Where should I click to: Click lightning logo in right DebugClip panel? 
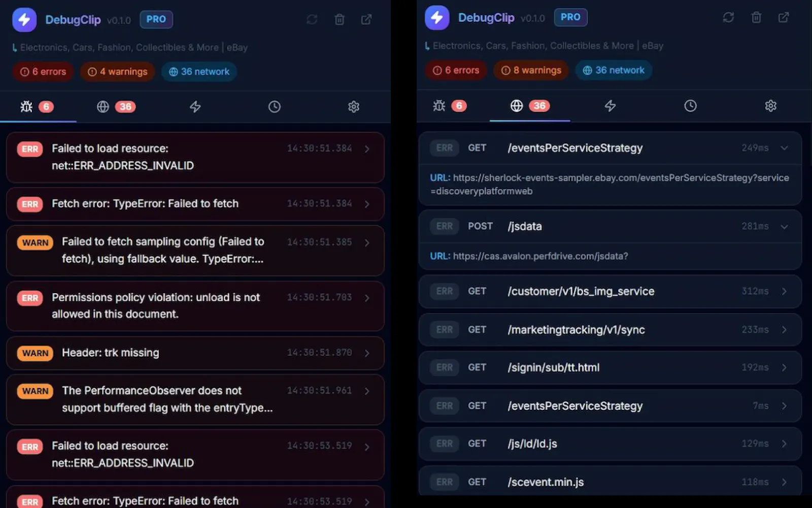[x=437, y=18]
